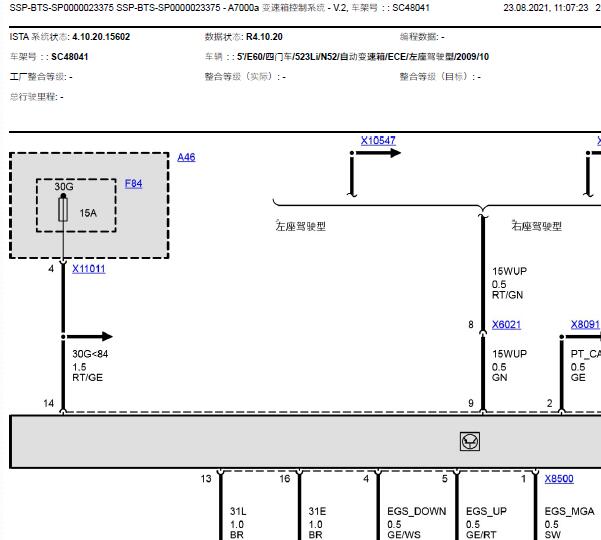Image resolution: width=601 pixels, height=540 pixels.
Task: Select the PT_CA signal label
Action: click(x=585, y=354)
